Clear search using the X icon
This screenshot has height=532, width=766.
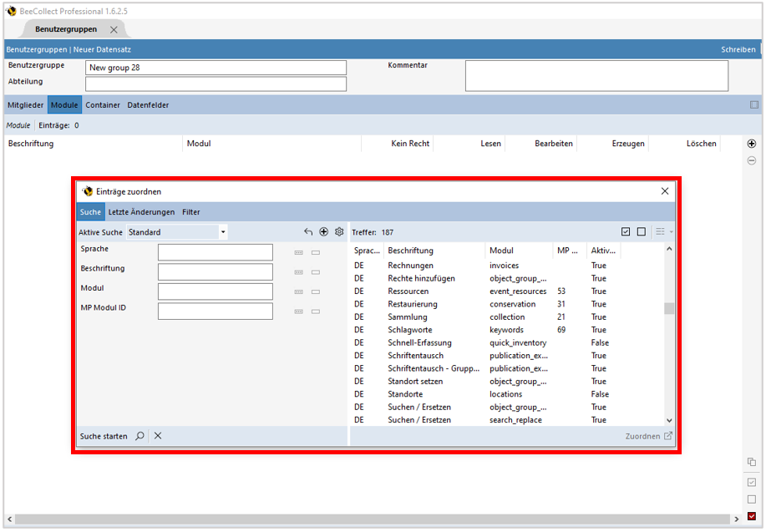158,436
